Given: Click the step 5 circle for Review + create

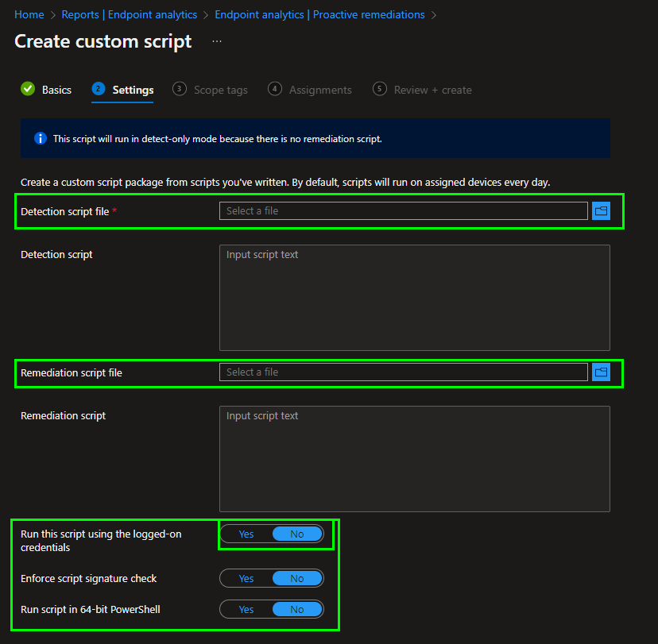Looking at the screenshot, I should (380, 89).
